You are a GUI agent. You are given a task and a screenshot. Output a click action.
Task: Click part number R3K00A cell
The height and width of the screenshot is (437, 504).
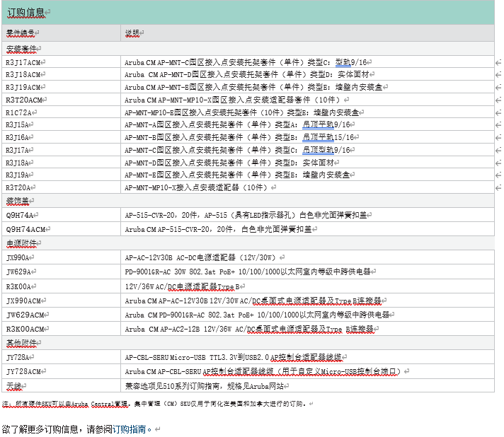62,286
